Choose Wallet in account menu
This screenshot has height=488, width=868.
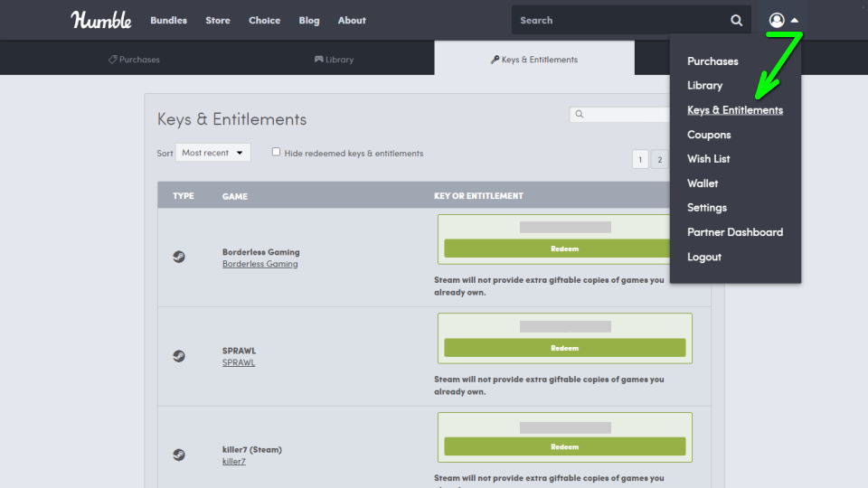point(702,183)
